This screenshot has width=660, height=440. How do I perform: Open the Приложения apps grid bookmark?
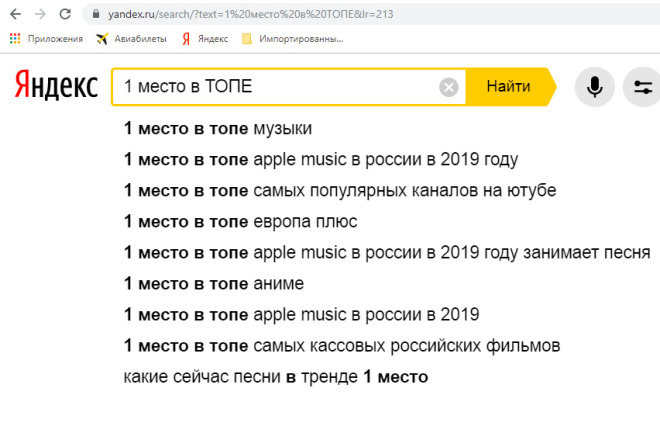(x=46, y=39)
